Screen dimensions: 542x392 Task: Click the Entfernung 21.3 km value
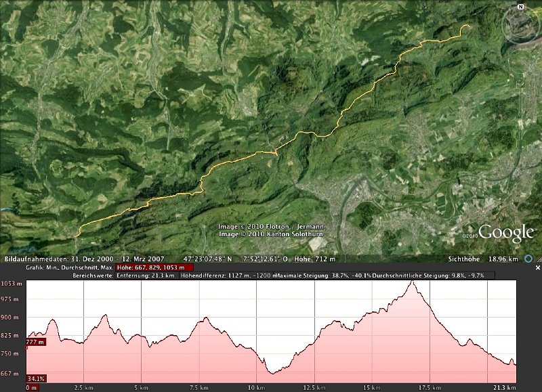[x=147, y=276]
